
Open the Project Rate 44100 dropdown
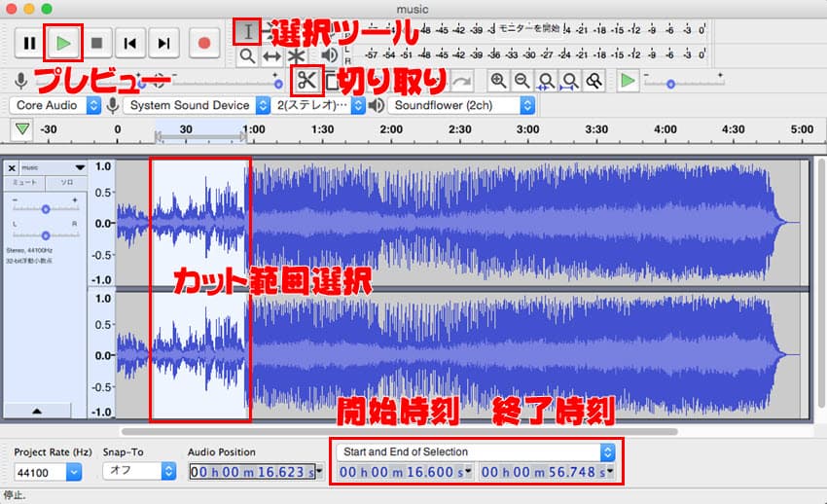click(48, 472)
